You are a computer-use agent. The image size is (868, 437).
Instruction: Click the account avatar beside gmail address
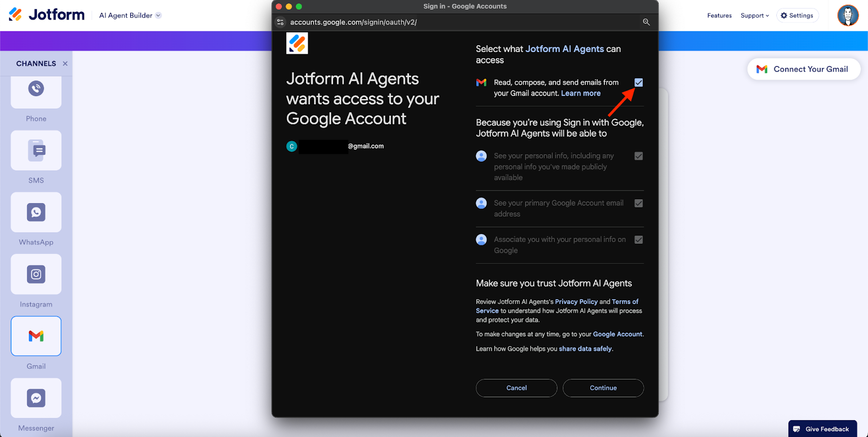click(292, 147)
